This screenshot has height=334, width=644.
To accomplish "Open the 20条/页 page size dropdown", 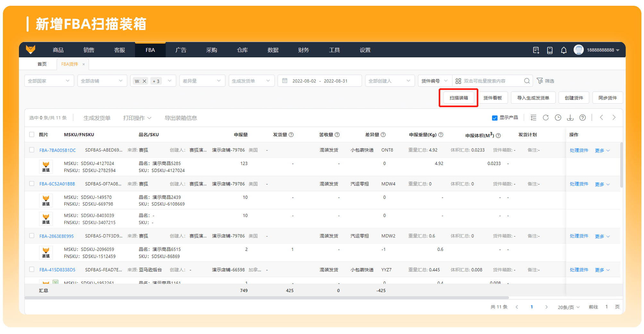I will click(x=569, y=307).
